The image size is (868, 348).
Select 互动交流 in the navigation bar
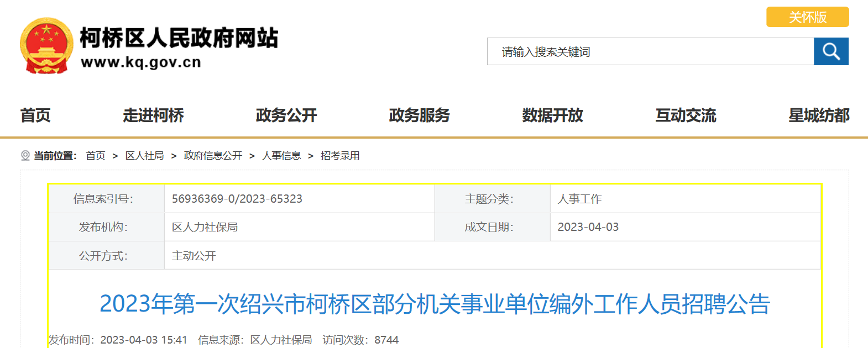coord(686,115)
